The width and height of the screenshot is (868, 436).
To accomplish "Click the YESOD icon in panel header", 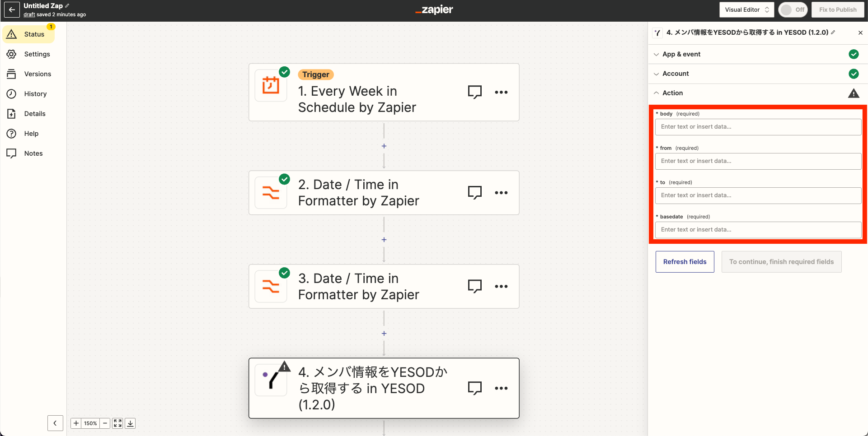I will [x=657, y=32].
